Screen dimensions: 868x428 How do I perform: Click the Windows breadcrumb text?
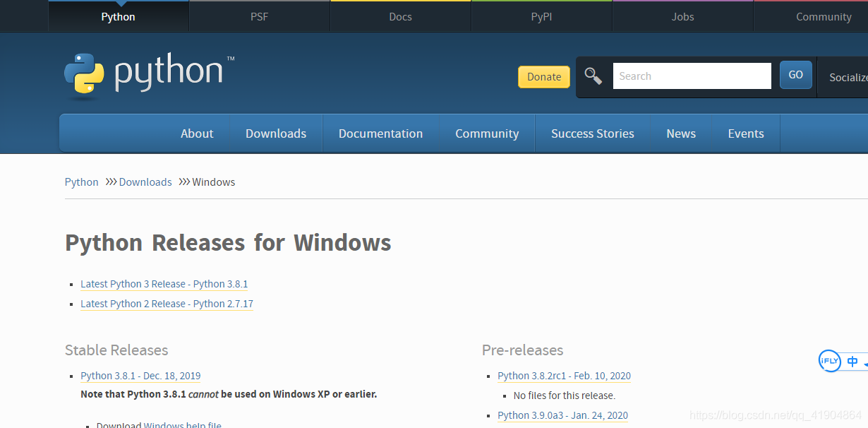tap(214, 182)
